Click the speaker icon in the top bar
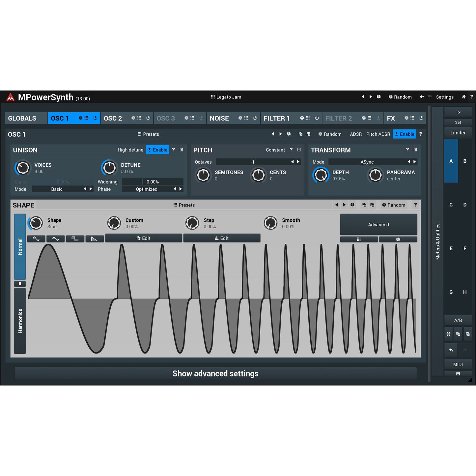This screenshot has width=476, height=476. [422, 97]
